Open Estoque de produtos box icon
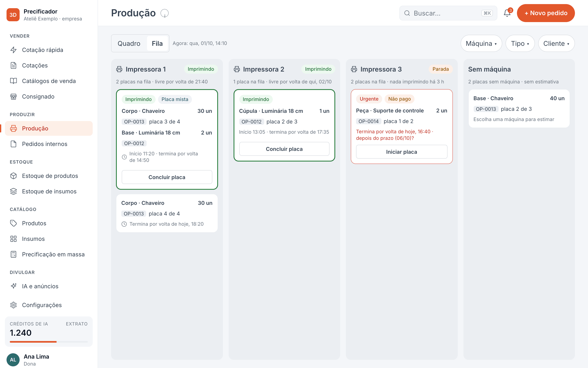Viewport: 588px width, 368px height. (14, 176)
